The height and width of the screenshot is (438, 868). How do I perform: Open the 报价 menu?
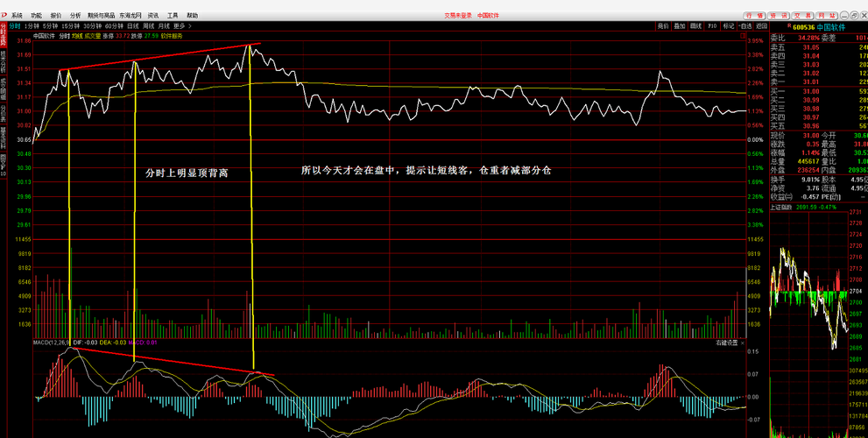pos(56,16)
